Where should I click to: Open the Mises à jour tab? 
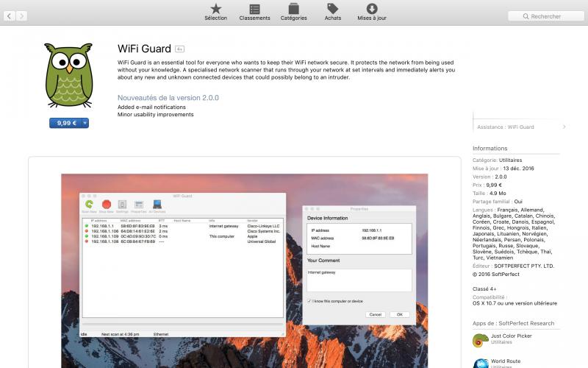[372, 12]
